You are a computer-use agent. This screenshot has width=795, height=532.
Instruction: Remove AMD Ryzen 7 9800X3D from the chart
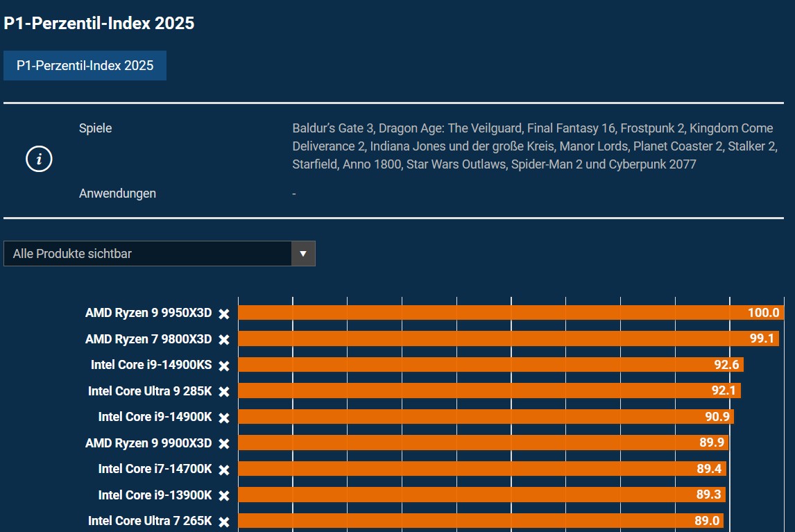(x=223, y=339)
